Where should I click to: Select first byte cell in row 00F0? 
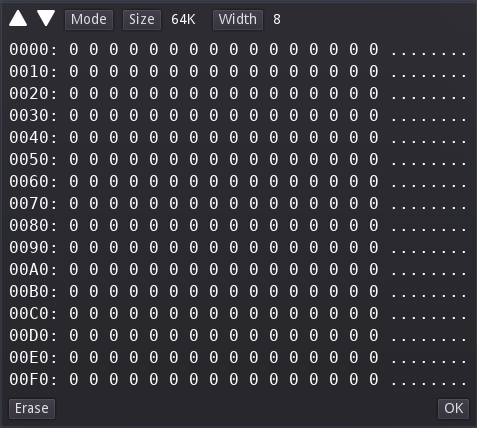74,380
